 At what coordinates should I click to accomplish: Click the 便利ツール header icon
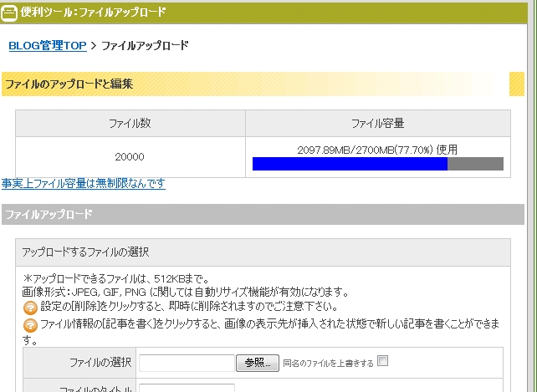(10, 12)
